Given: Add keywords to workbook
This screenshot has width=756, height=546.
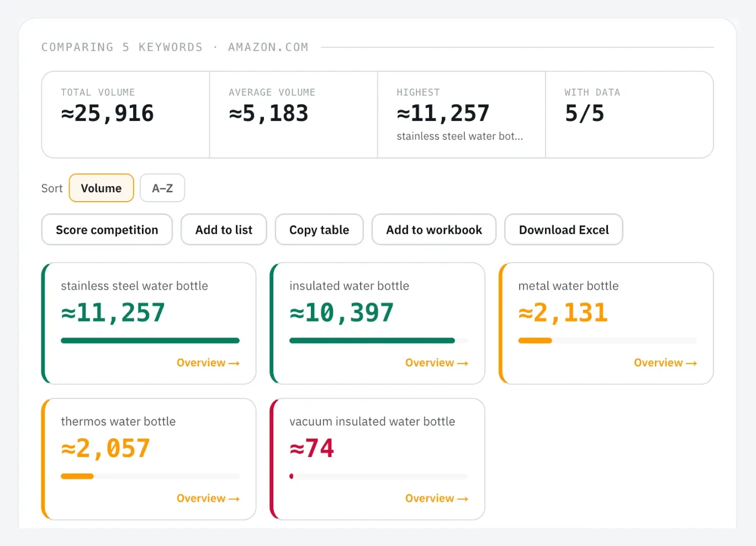Looking at the screenshot, I should tap(434, 229).
